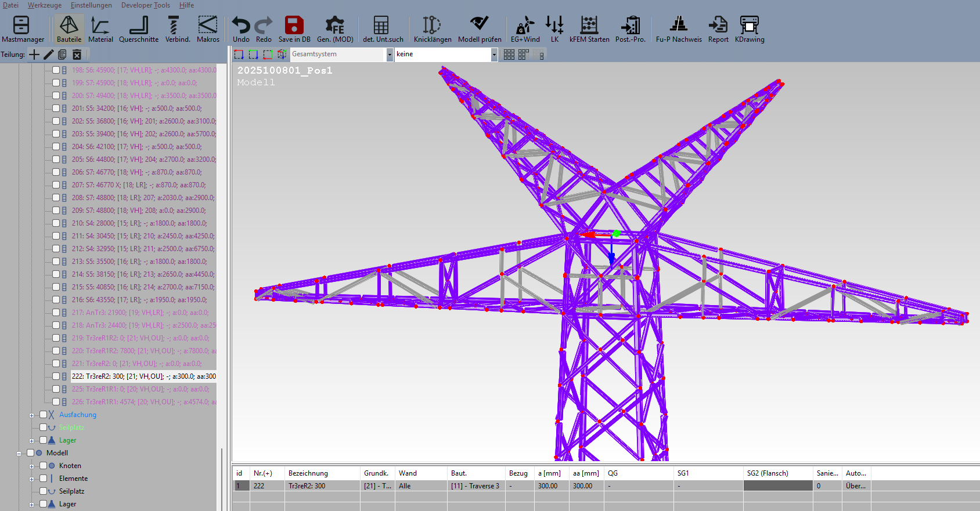Viewport: 980px width, 511px height.
Task: Open the Gesamtsystem dropdown
Action: (390, 55)
